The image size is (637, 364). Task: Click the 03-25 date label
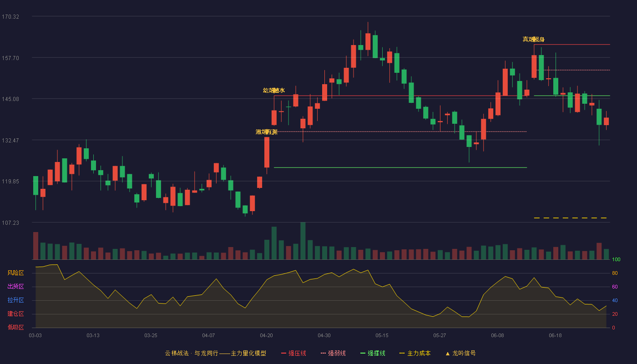(x=151, y=335)
